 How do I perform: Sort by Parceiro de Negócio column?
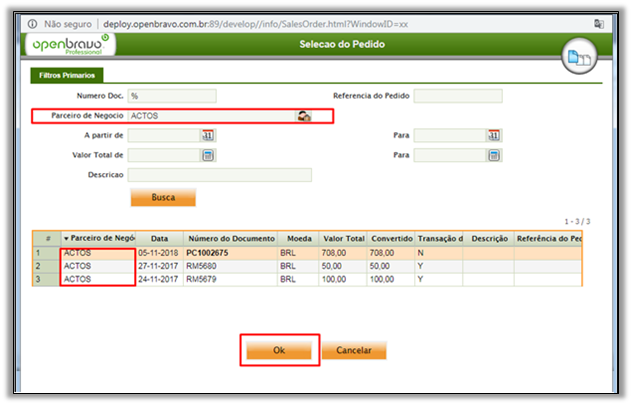[97, 239]
